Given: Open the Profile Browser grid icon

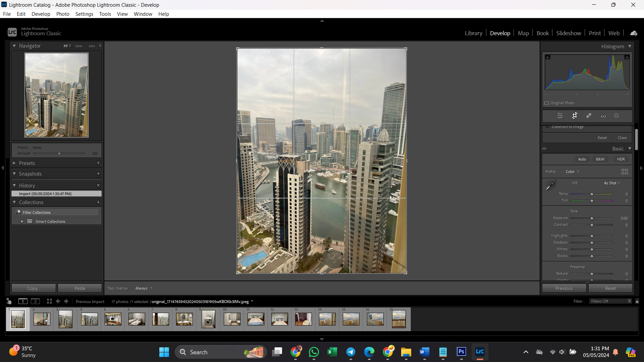Looking at the screenshot, I should [x=624, y=172].
